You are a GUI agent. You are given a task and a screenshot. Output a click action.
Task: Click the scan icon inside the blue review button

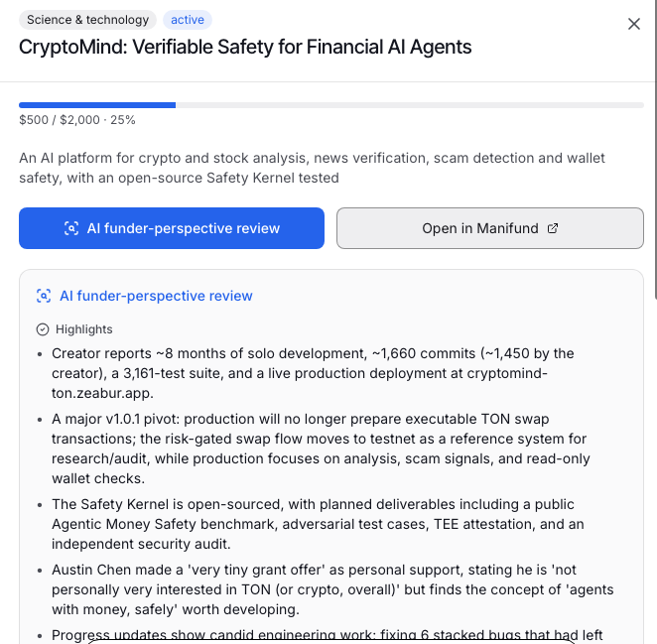(x=71, y=228)
